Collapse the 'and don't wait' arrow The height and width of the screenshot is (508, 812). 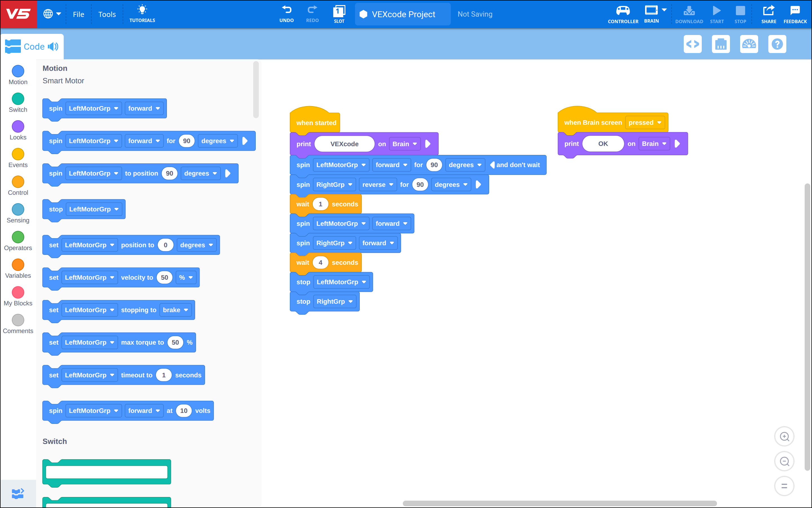(x=492, y=165)
